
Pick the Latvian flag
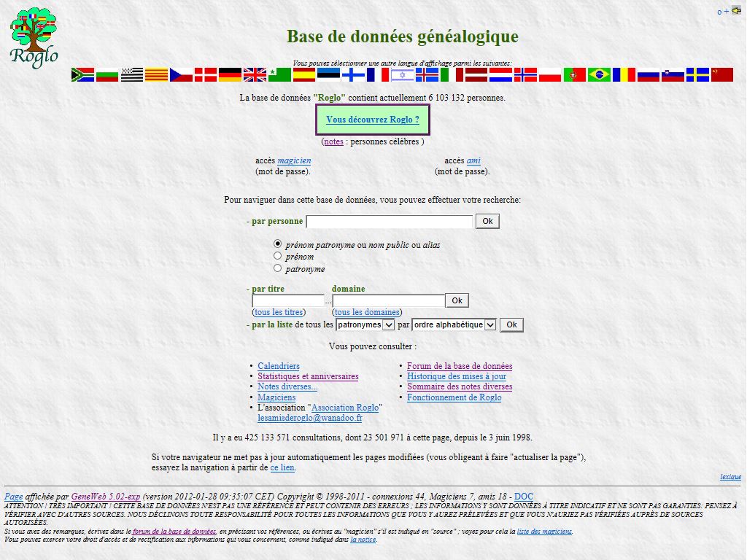[x=477, y=75]
